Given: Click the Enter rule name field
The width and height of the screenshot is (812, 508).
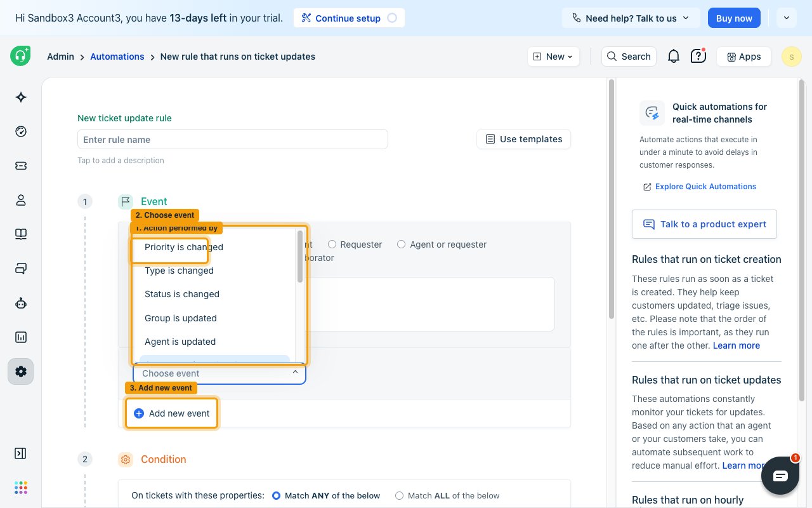Looking at the screenshot, I should pos(233,140).
